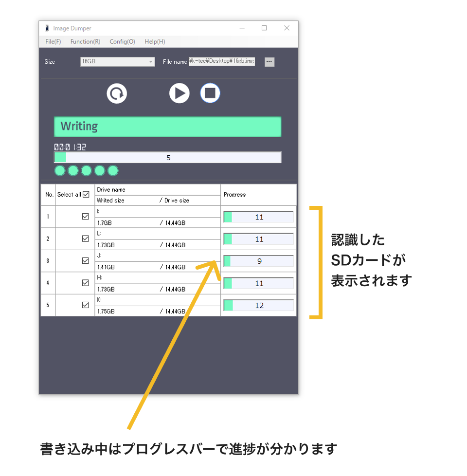Viewport: 467px width, 476px height.
Task: Open the Help(H) menu
Action: 155,41
